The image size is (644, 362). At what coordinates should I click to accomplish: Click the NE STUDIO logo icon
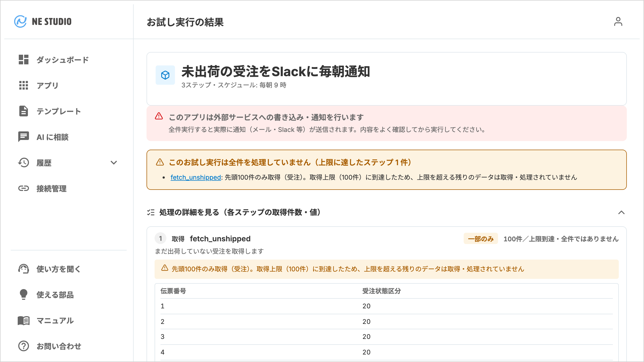(20, 21)
